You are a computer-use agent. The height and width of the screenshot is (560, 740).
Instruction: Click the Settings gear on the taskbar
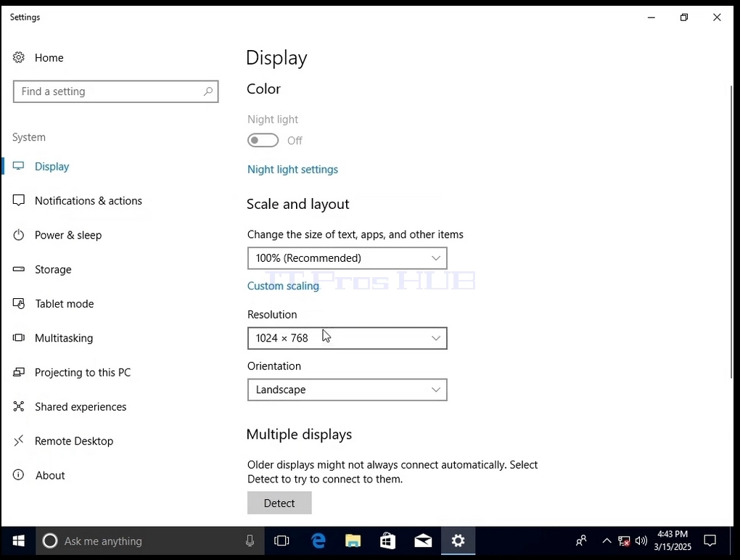(458, 540)
